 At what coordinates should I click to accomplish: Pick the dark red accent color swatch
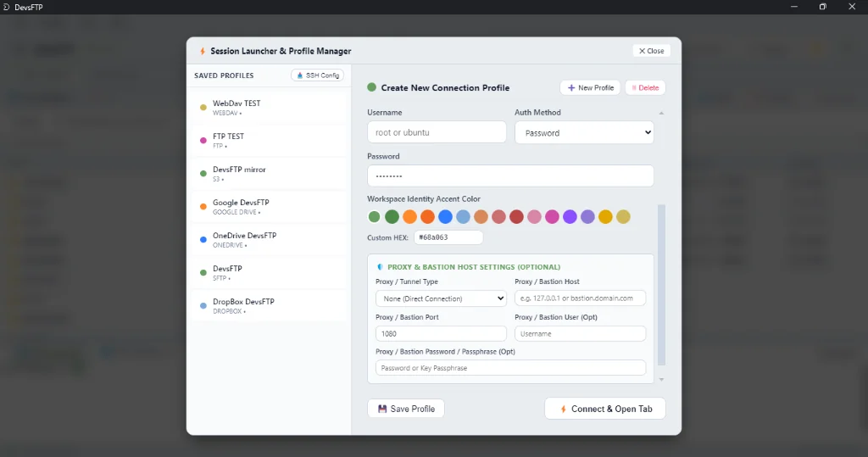click(516, 216)
